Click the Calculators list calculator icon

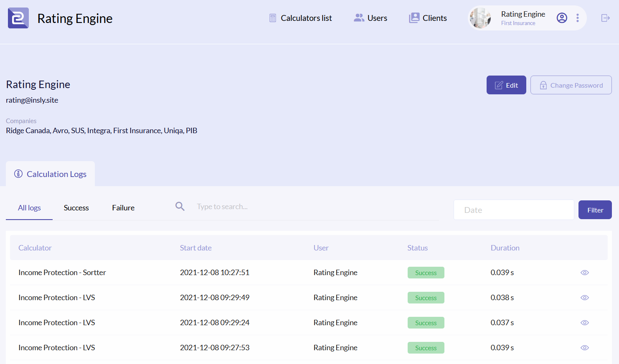(x=273, y=18)
